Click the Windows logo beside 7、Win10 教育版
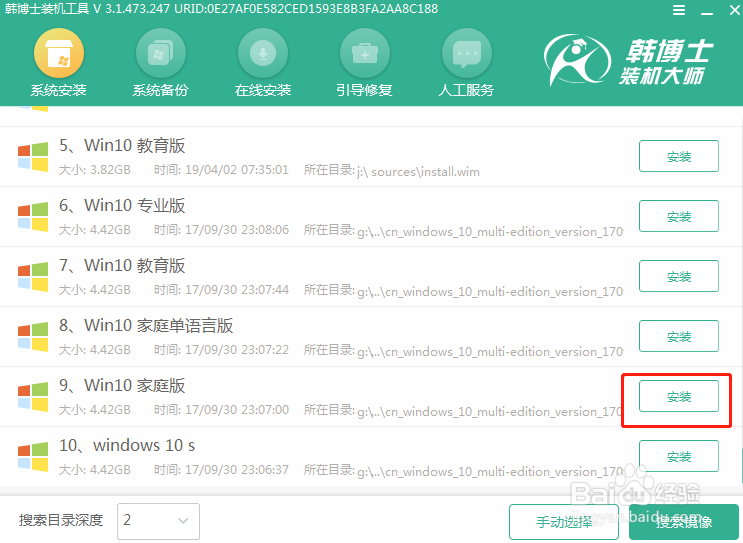Viewport: 743px width, 543px height. [x=33, y=277]
